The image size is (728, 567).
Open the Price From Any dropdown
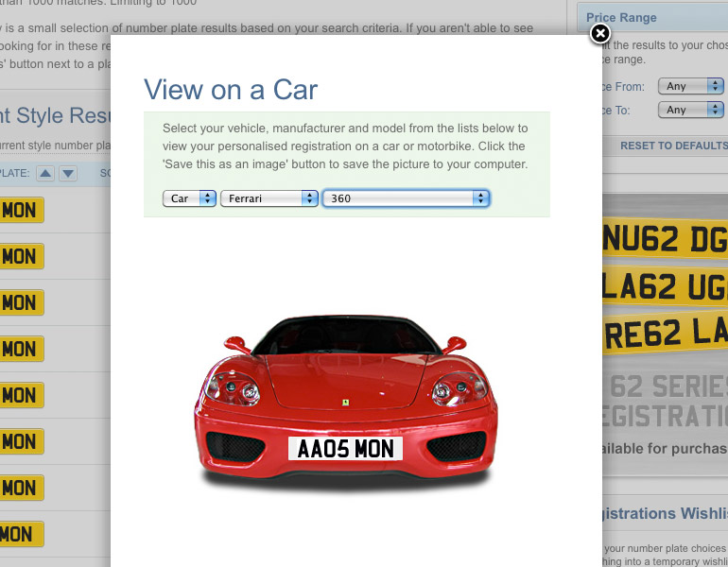pyautogui.click(x=690, y=86)
